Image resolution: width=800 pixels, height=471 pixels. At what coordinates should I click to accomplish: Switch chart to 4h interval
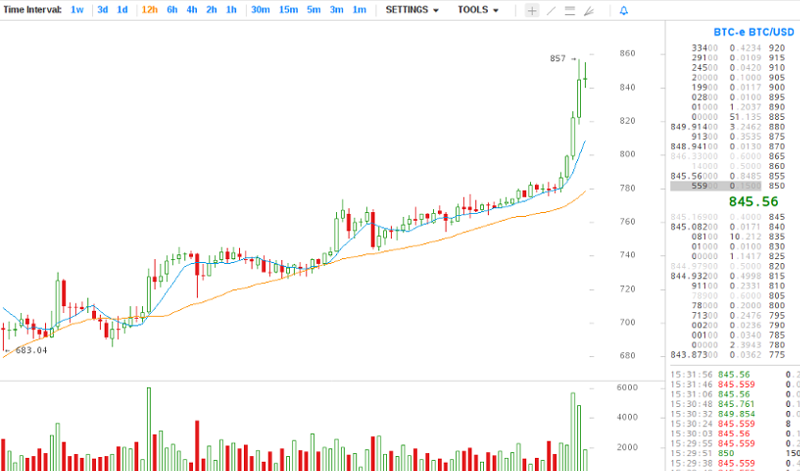point(192,10)
